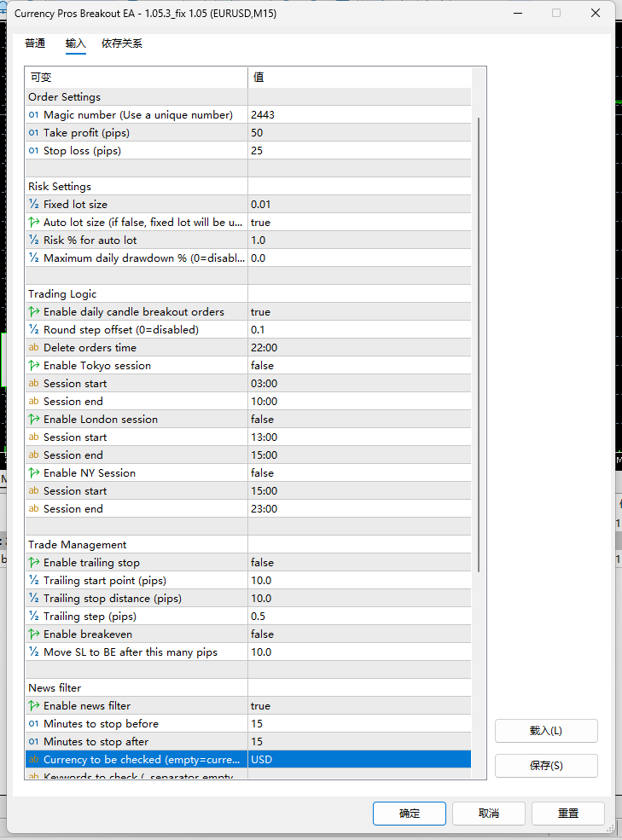
Task: Confirm with the 确定 button
Action: (410, 814)
